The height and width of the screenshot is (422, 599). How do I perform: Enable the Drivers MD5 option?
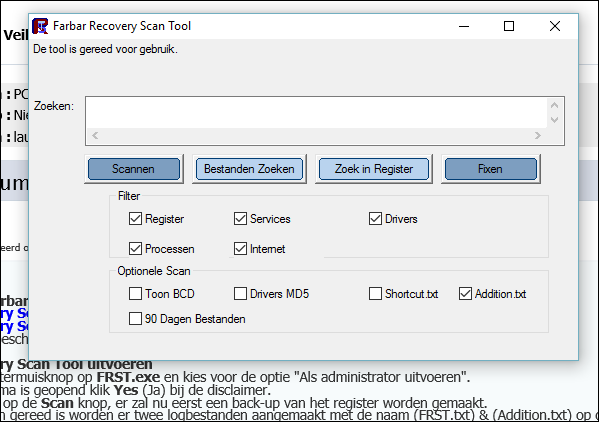[240, 294]
